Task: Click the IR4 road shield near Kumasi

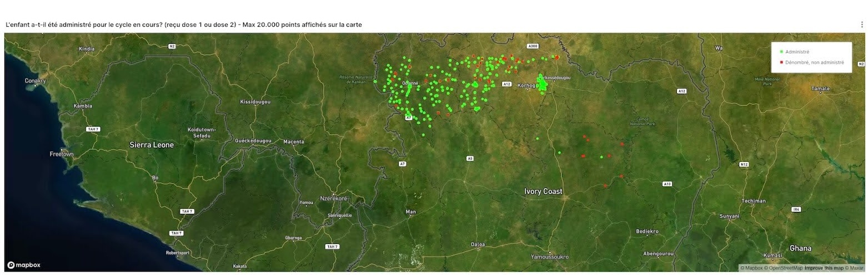Action: click(796, 210)
